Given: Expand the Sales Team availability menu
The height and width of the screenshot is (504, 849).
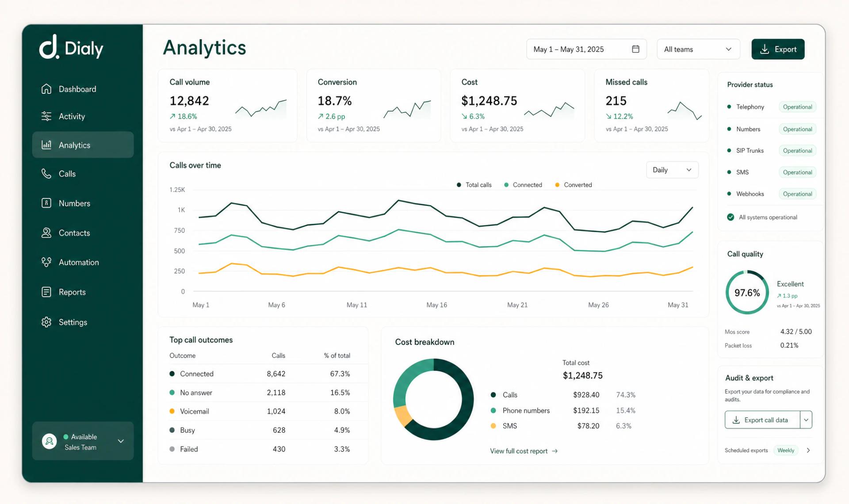Looking at the screenshot, I should (120, 441).
